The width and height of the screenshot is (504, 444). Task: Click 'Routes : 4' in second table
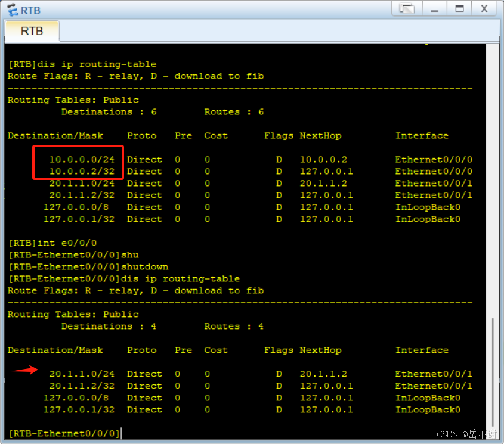pyautogui.click(x=234, y=327)
